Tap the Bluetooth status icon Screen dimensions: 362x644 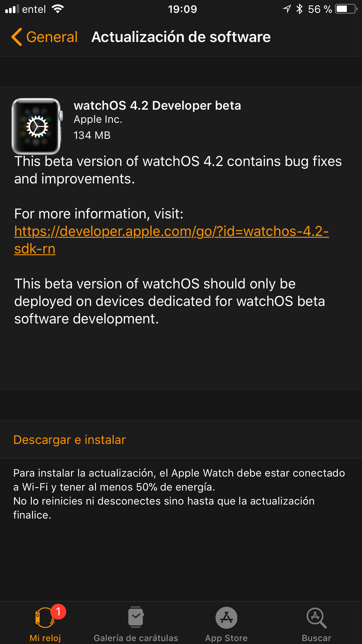pos(299,9)
